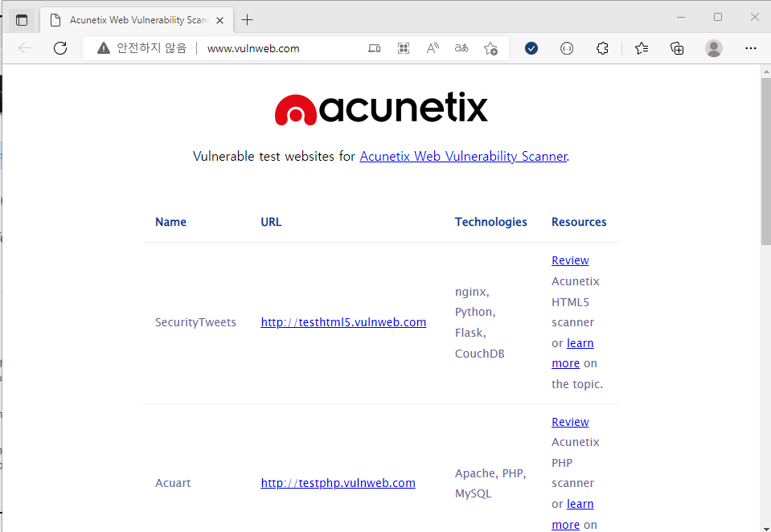Click the Name column header
Viewport: 771px width, 532px height.
170,222
